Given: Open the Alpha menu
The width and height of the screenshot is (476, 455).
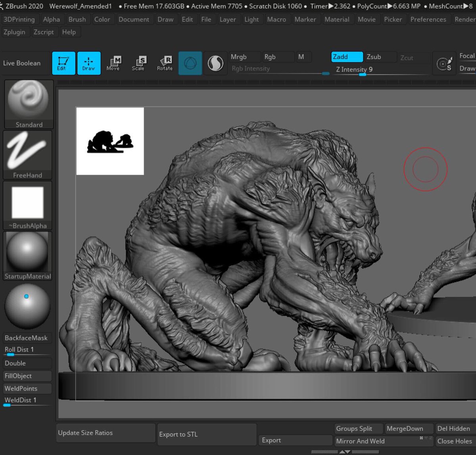Looking at the screenshot, I should [52, 19].
